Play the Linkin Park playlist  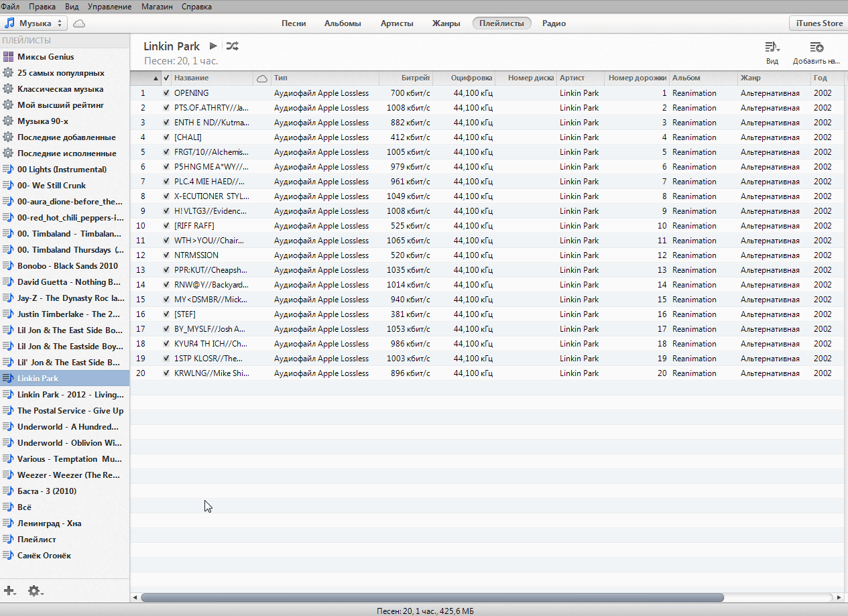coord(213,46)
